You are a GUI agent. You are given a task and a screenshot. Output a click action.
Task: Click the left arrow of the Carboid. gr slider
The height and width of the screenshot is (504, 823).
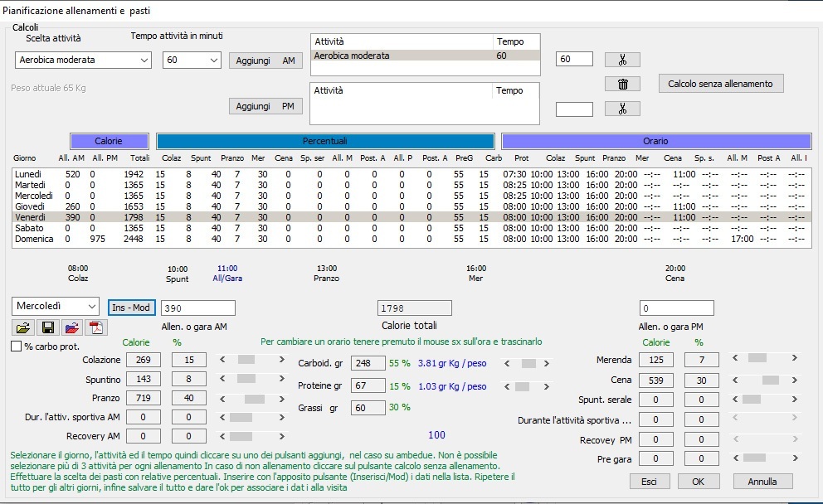click(507, 363)
